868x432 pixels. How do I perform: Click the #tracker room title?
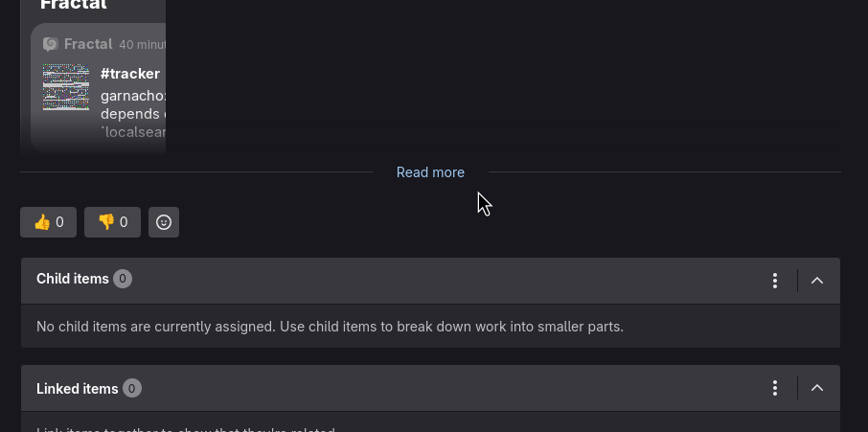(129, 74)
